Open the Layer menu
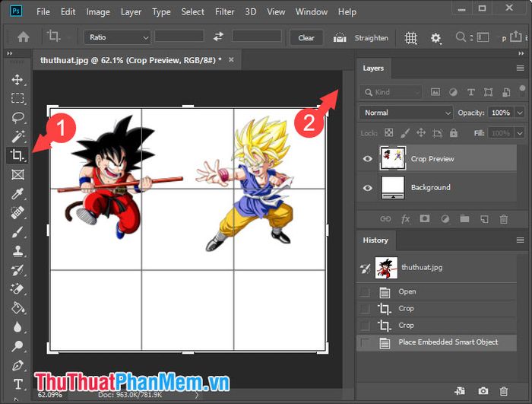The height and width of the screenshot is (404, 532). [131, 12]
